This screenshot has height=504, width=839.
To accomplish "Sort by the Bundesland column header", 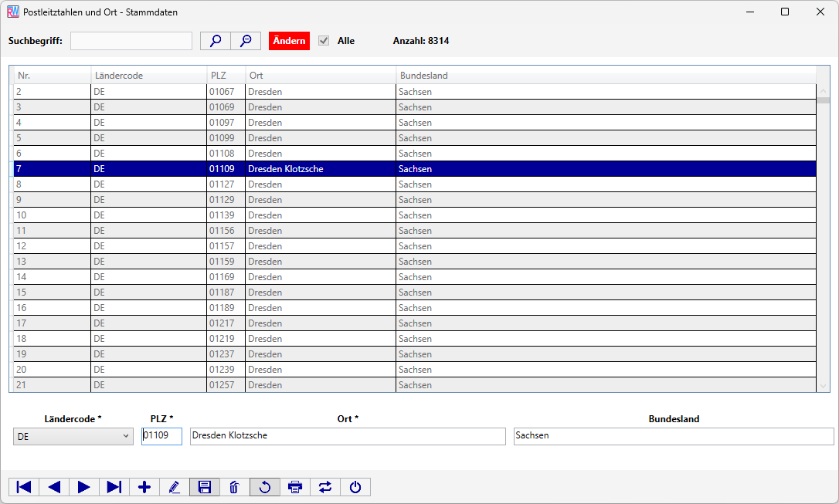I will coord(606,76).
